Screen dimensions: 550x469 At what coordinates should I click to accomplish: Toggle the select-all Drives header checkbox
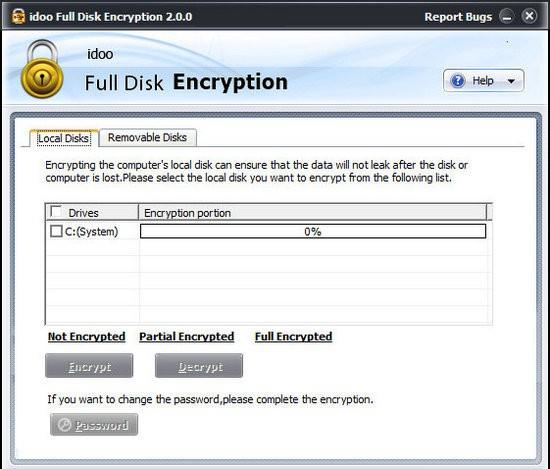(x=56, y=212)
